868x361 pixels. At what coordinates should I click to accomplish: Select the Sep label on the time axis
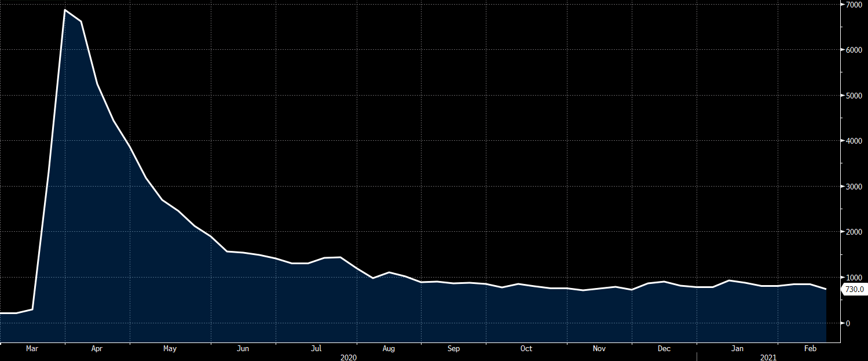click(453, 349)
